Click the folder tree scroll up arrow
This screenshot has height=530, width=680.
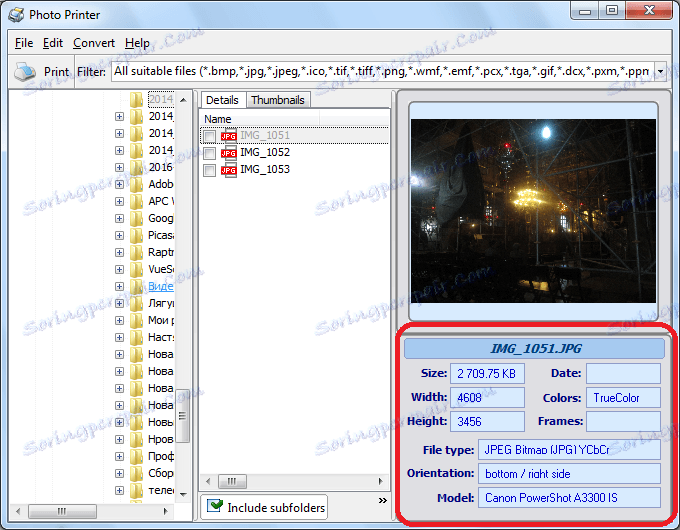(x=183, y=100)
